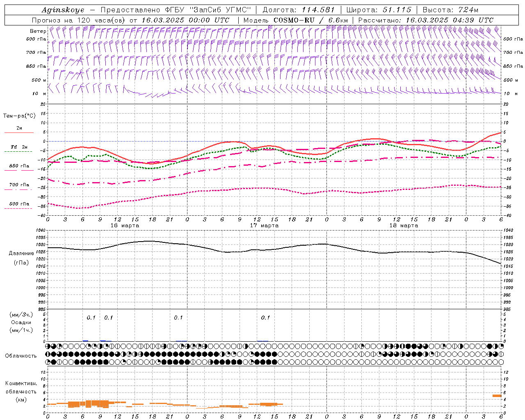
Task: Click the 0.1 precipitation value above 17 марта
Action: [x=265, y=317]
